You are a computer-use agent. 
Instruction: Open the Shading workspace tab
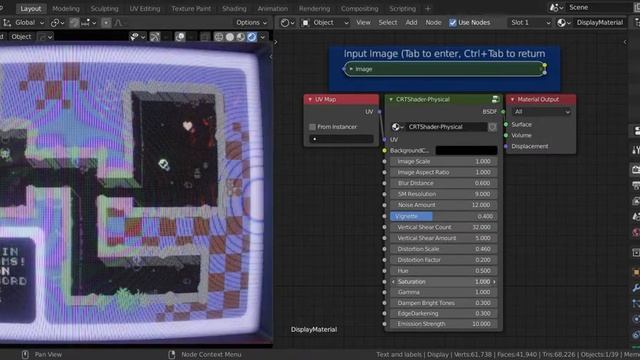tap(234, 9)
